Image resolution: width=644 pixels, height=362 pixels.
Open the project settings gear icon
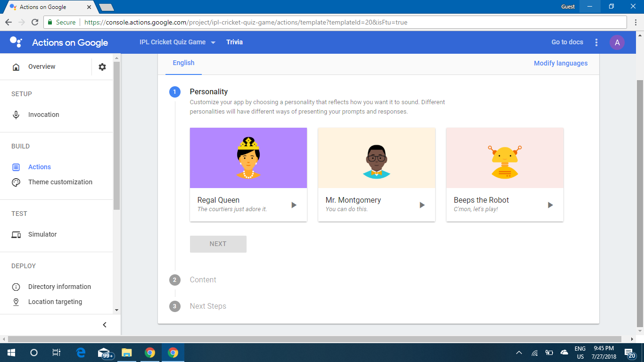[x=102, y=67]
